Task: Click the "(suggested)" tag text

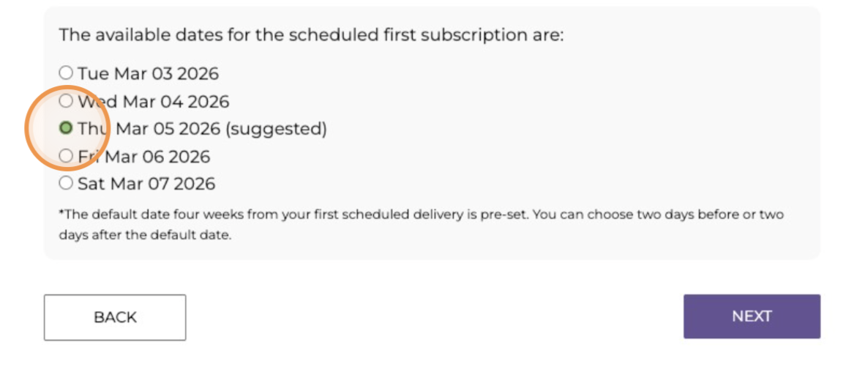Action: [x=275, y=129]
